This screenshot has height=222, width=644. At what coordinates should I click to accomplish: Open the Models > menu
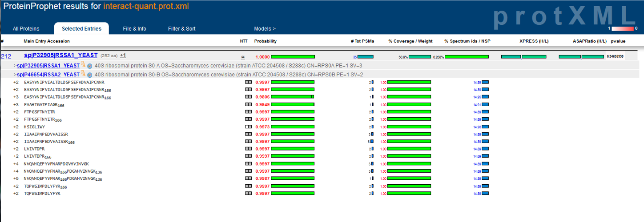tap(265, 29)
